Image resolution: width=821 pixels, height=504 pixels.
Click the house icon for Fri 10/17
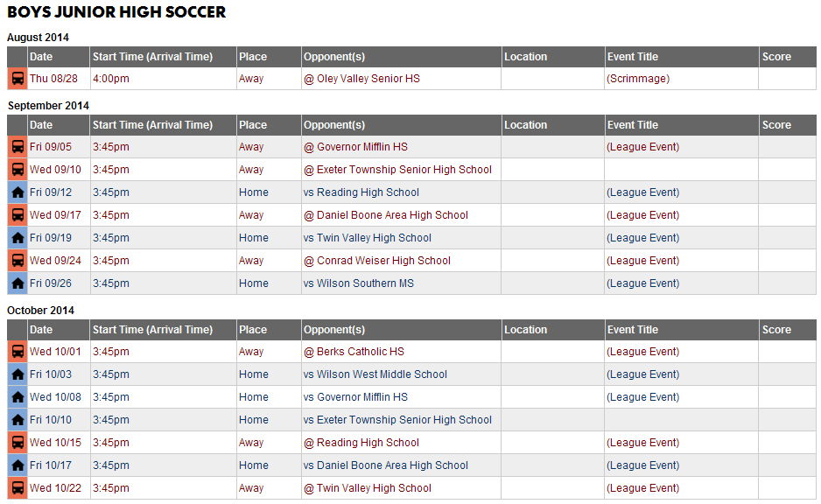coord(18,465)
